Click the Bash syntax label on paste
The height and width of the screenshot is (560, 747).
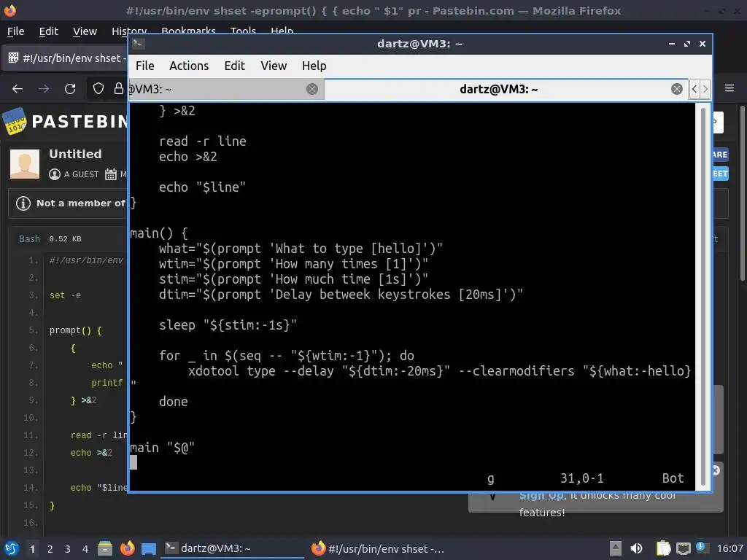click(29, 239)
